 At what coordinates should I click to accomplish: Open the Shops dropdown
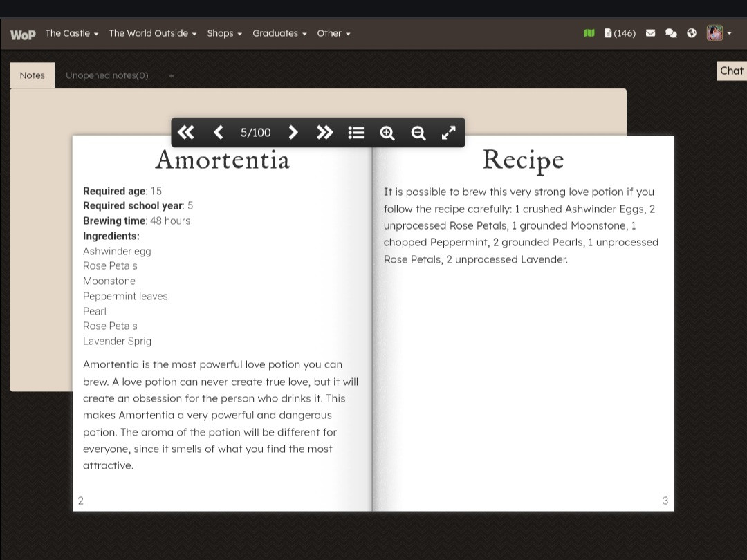(224, 33)
